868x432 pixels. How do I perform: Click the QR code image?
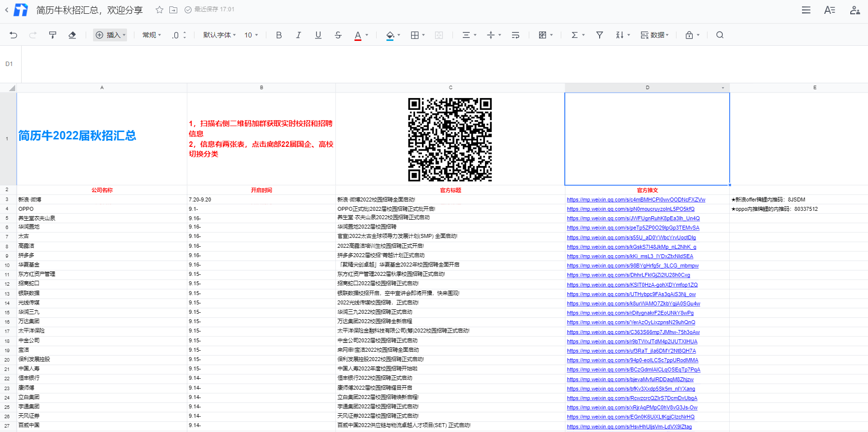coord(450,139)
